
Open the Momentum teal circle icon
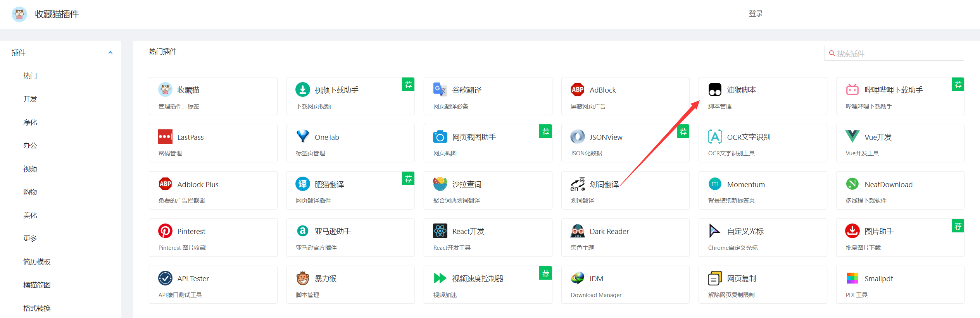[715, 184]
